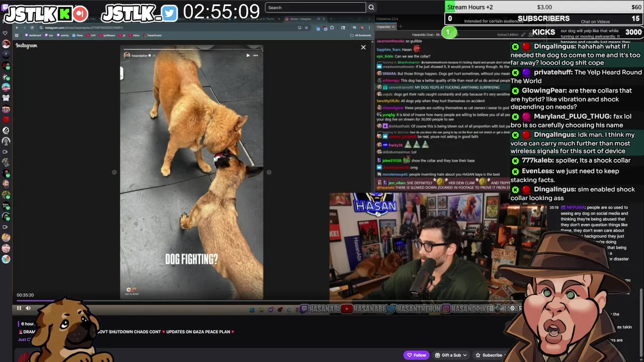Viewport: 644px width, 362px height.
Task: Click the 02:55:09 timer text
Action: click(221, 12)
